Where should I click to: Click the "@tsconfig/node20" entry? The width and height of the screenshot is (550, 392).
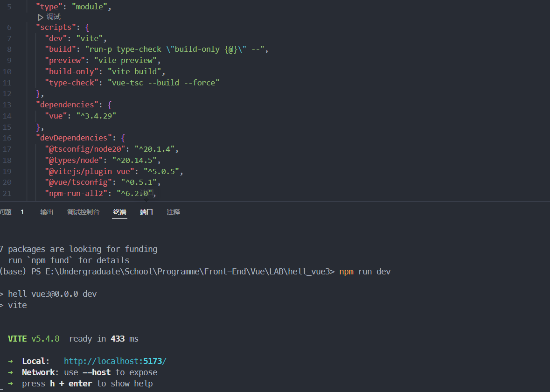(85, 149)
